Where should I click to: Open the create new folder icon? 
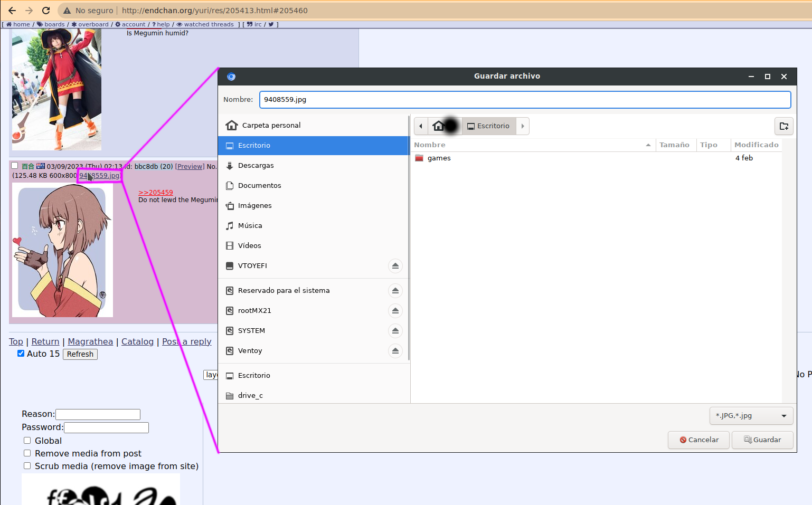pyautogui.click(x=784, y=126)
